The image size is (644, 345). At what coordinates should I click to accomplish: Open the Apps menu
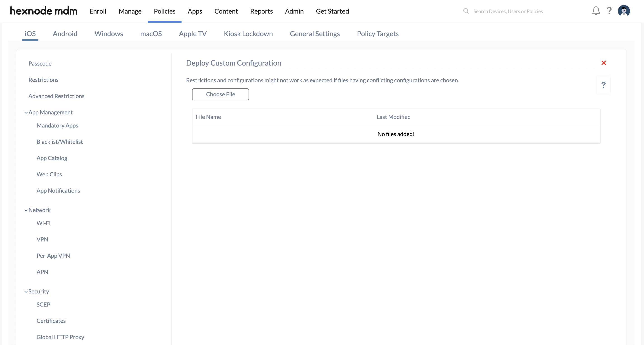[195, 11]
